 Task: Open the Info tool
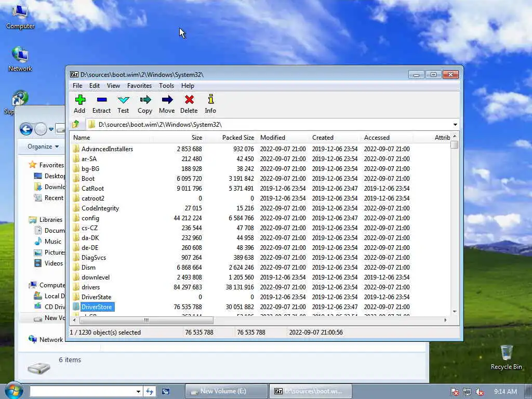210,104
